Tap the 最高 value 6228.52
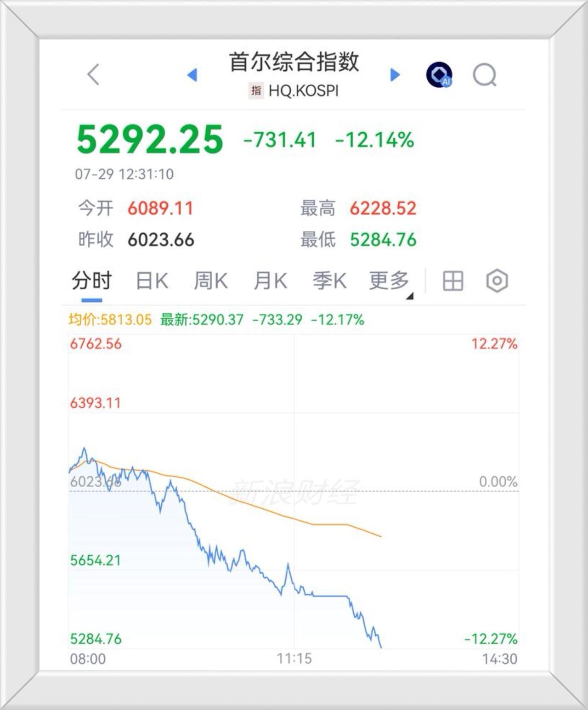The height and width of the screenshot is (710, 588). (383, 208)
